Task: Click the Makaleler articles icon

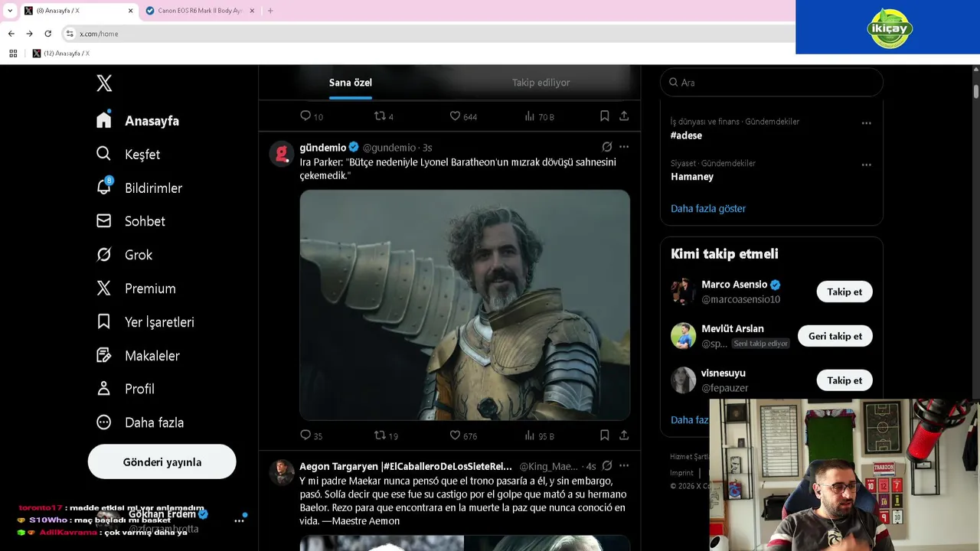Action: point(104,355)
